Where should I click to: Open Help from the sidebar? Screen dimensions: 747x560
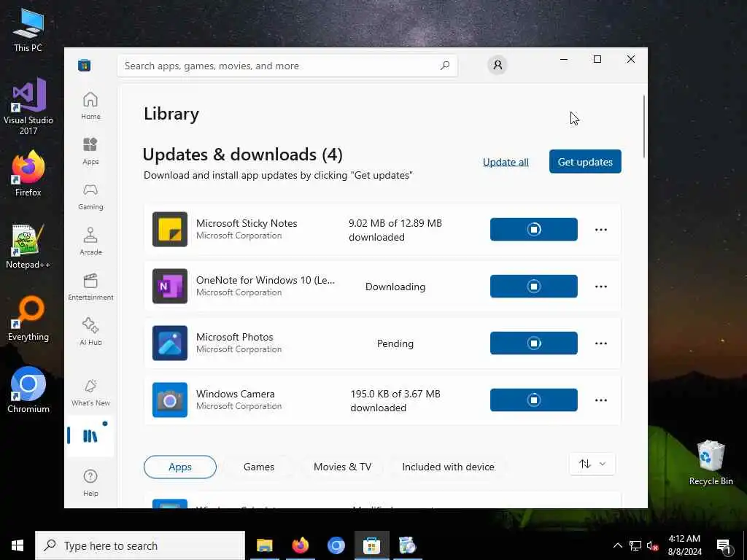[x=90, y=483]
